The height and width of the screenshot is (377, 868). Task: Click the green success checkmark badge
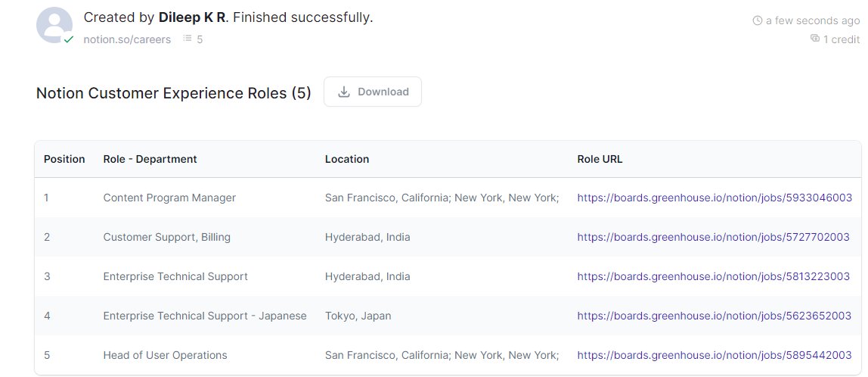69,39
